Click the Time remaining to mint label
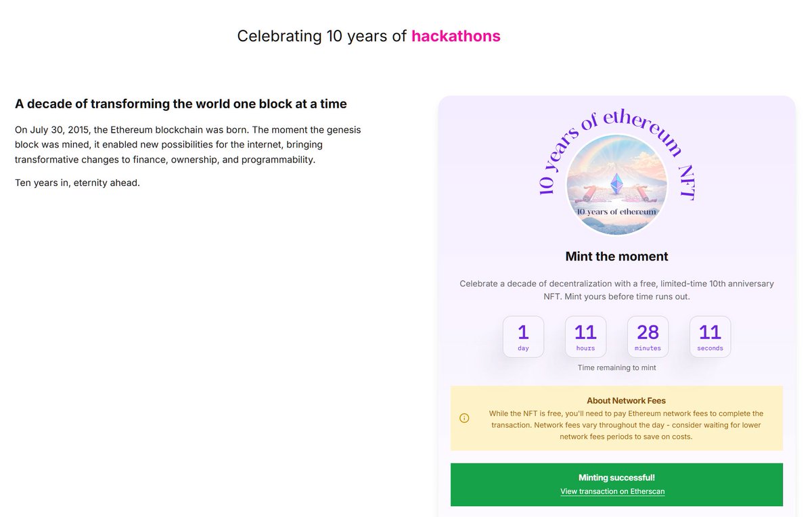 (x=616, y=367)
